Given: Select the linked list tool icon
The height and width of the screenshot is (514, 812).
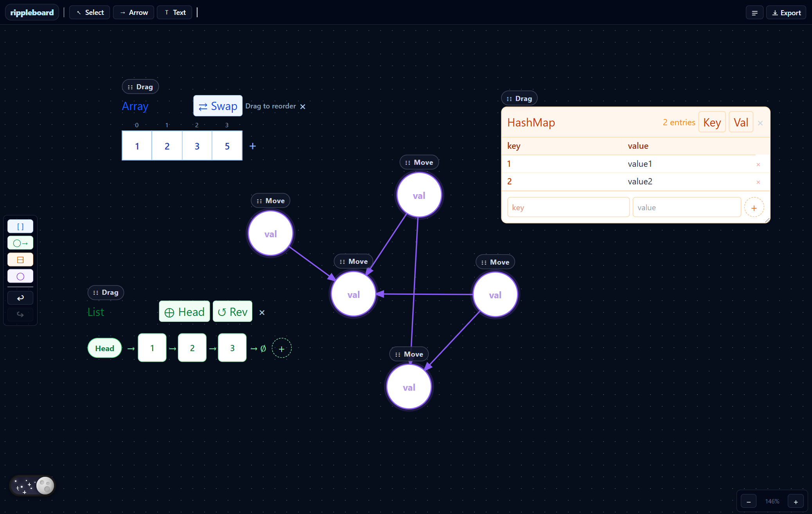Looking at the screenshot, I should click(20, 243).
